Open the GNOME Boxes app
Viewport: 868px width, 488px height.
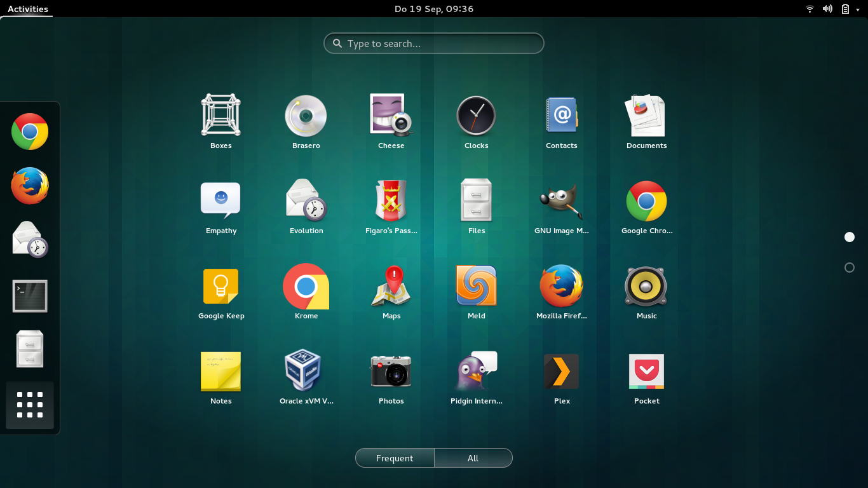click(220, 116)
